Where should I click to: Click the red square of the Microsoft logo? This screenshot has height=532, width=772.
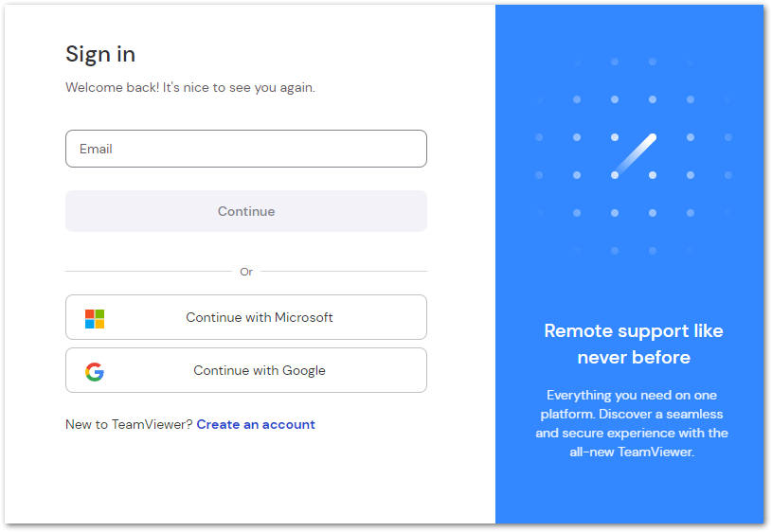pos(90,313)
